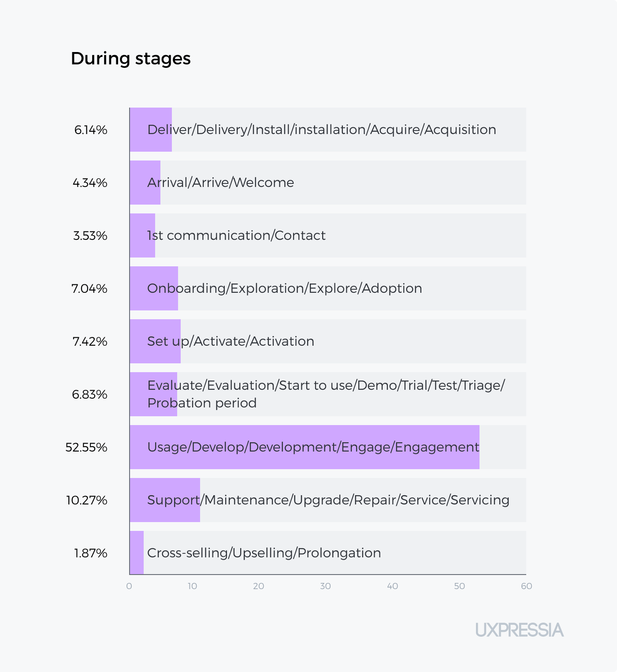Click the 30 axis tick label
The width and height of the screenshot is (617, 672).
(x=325, y=586)
